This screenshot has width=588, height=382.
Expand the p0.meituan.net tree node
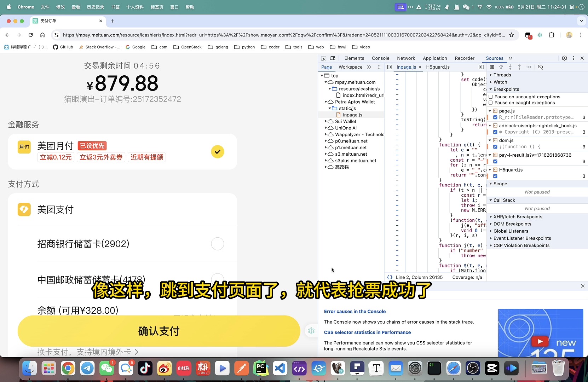coord(326,141)
